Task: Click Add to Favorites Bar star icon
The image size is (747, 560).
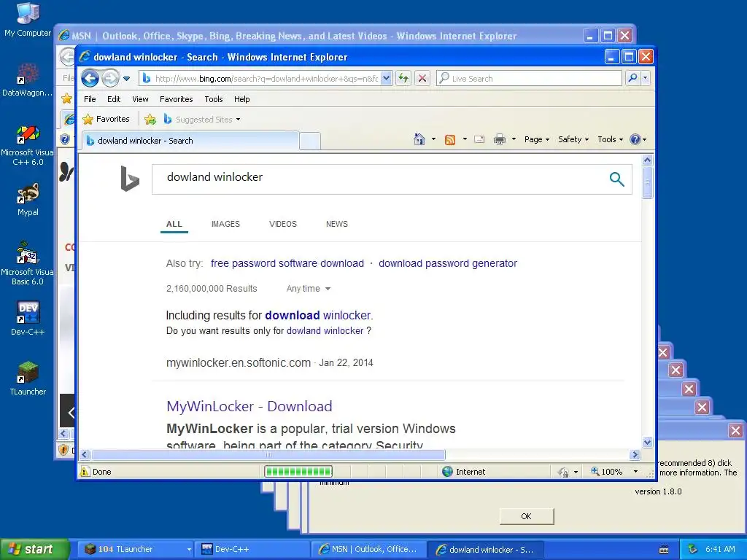Action: (150, 119)
